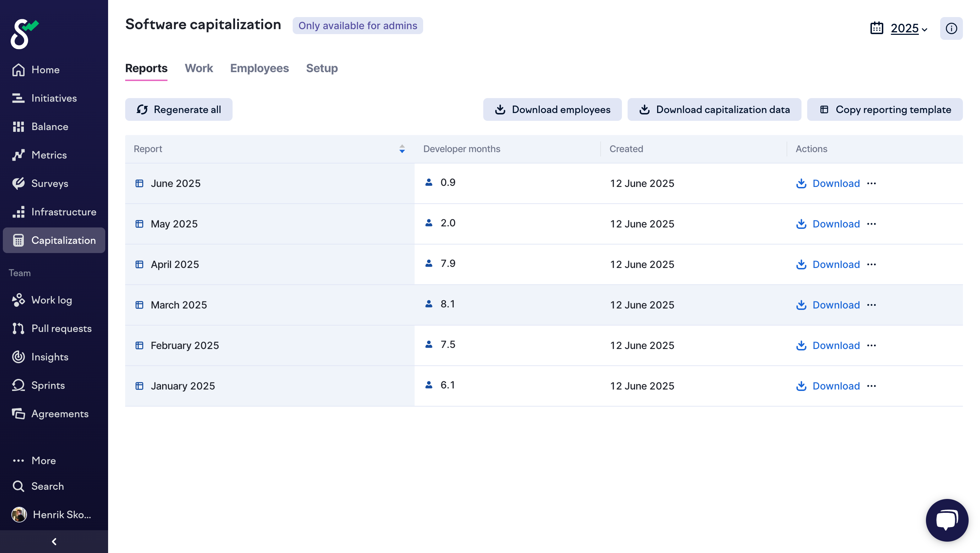This screenshot has width=980, height=553.
Task: Go to Pull requests in sidebar
Action: 61,329
